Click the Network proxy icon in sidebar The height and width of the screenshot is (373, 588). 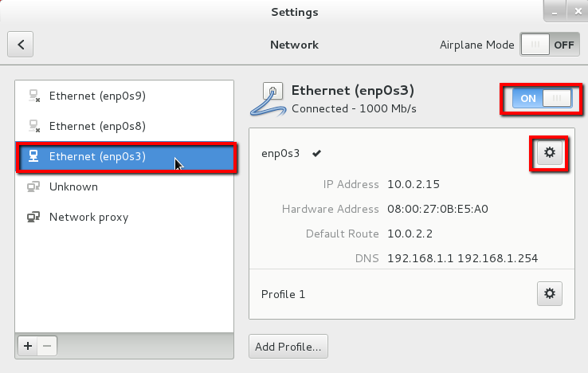pos(33,217)
